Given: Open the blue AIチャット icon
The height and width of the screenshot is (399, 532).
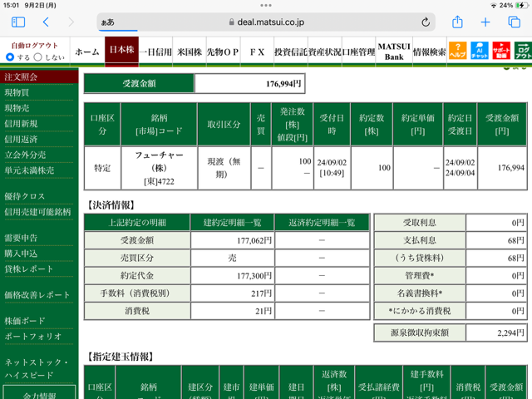Looking at the screenshot, I should 479,51.
